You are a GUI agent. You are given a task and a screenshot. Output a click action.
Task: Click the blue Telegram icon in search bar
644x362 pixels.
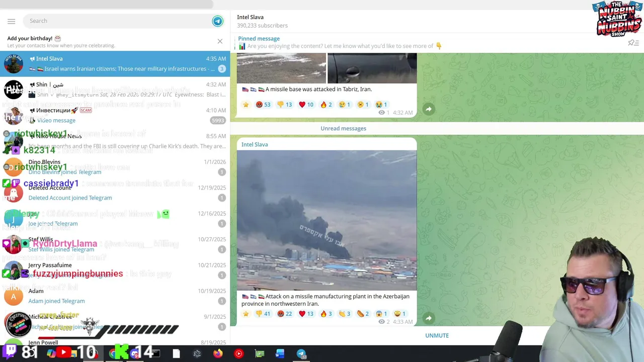[x=217, y=21]
